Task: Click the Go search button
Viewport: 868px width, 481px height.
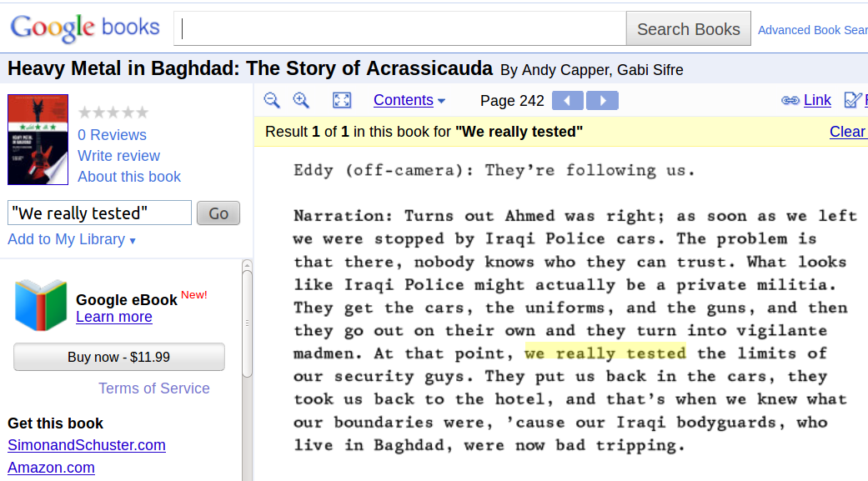Action: click(218, 213)
